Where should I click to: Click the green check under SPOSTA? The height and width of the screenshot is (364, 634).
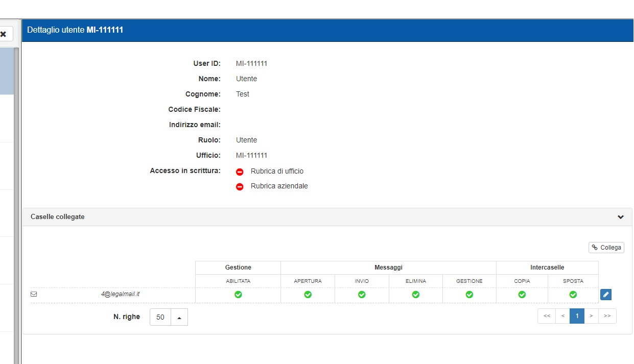coord(573,295)
